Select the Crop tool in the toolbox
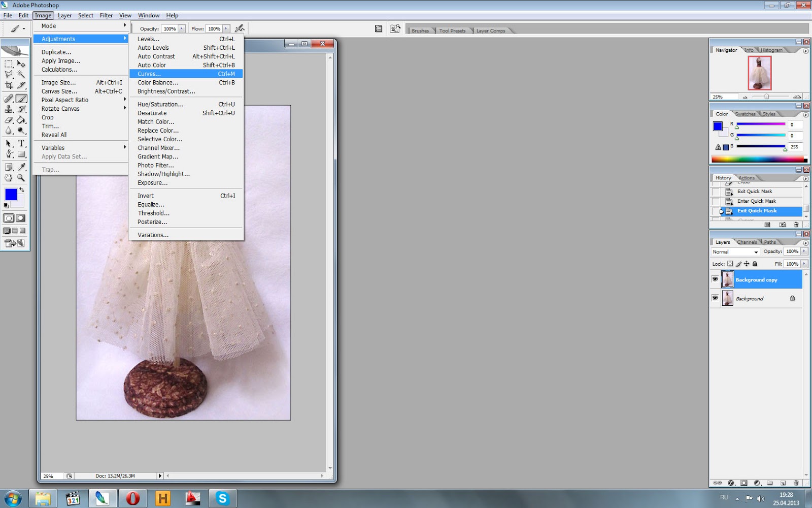The height and width of the screenshot is (508, 812). click(9, 85)
